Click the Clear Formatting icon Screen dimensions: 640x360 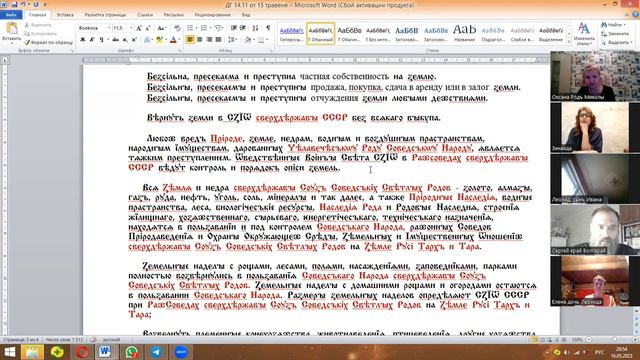(x=177, y=28)
